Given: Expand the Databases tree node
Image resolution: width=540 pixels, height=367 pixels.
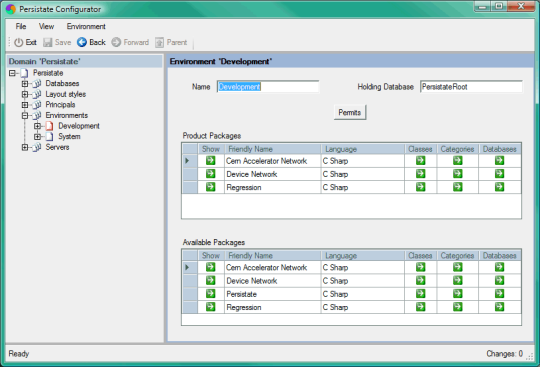Looking at the screenshot, I should click(25, 84).
